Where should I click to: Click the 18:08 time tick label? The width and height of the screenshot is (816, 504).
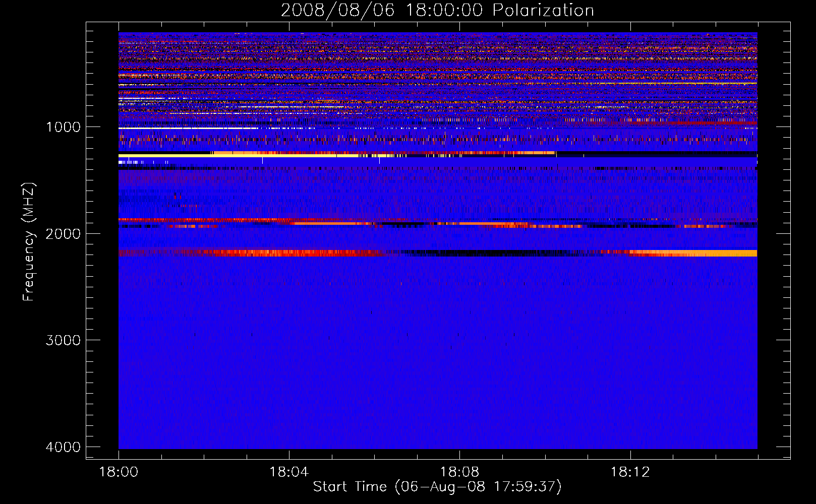point(459,472)
